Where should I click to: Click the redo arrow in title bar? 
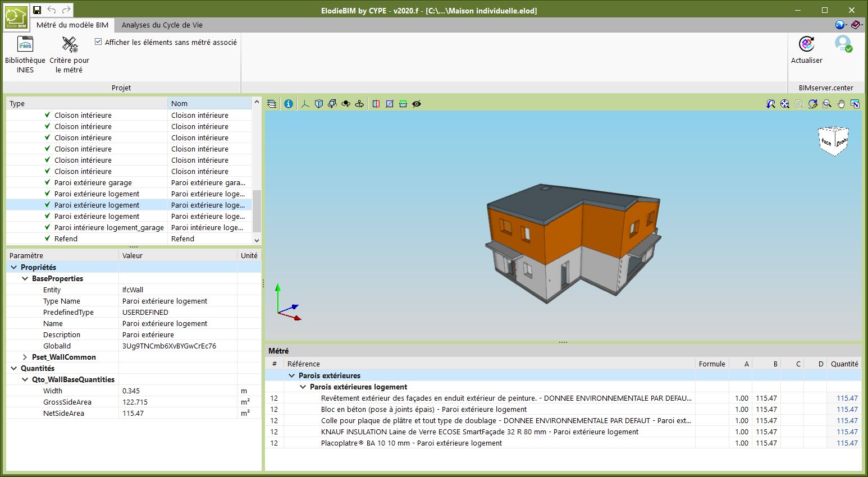[66, 10]
